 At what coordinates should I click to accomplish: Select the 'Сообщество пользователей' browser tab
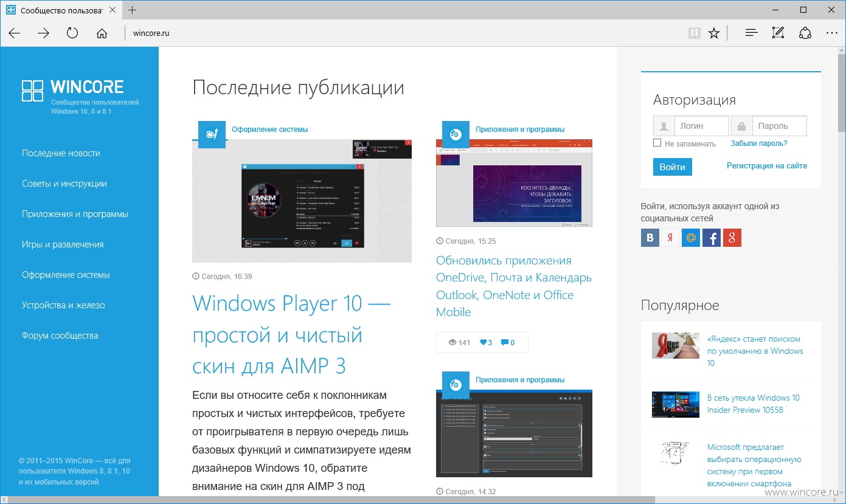61,10
